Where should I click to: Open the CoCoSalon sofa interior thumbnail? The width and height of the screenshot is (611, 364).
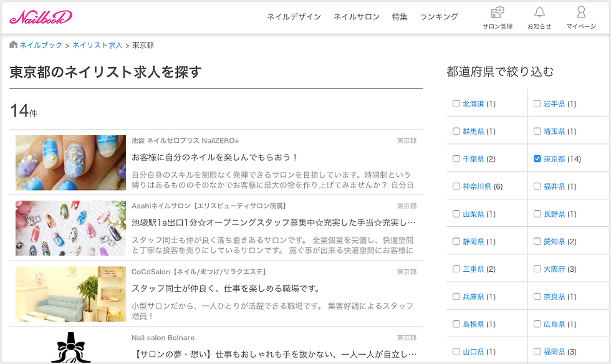tap(70, 294)
